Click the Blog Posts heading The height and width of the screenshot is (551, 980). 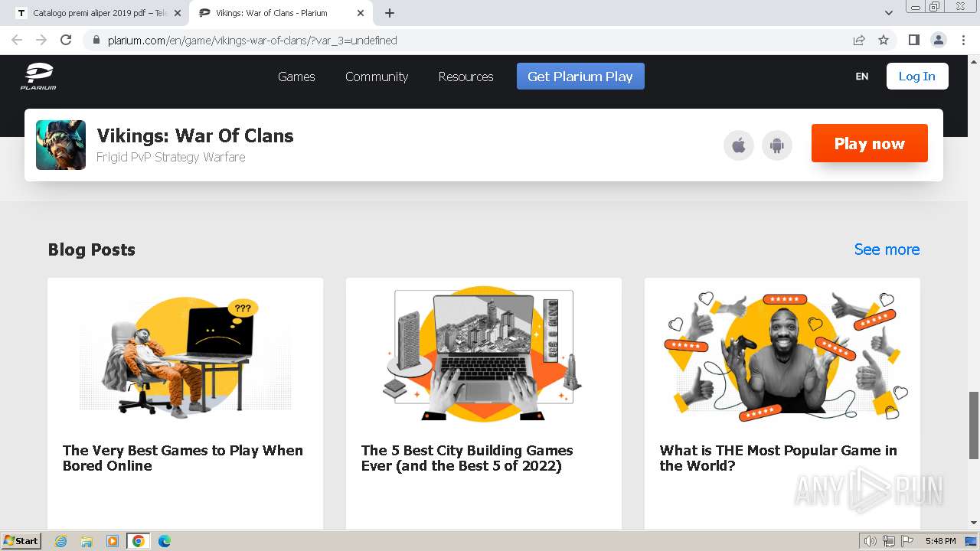(92, 249)
